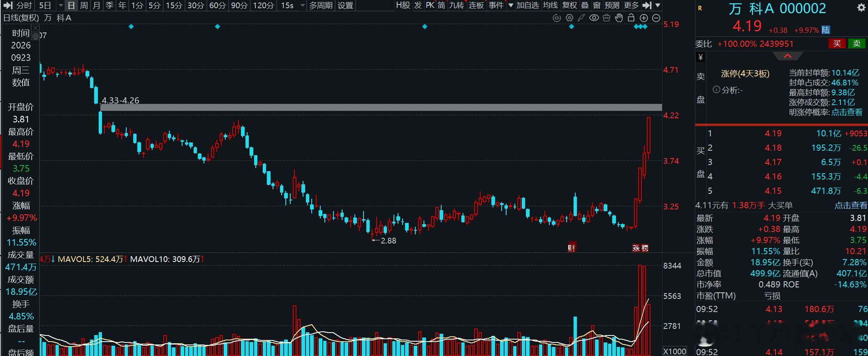
Task: Click the replay circular icon above the chart
Action: 557,18
